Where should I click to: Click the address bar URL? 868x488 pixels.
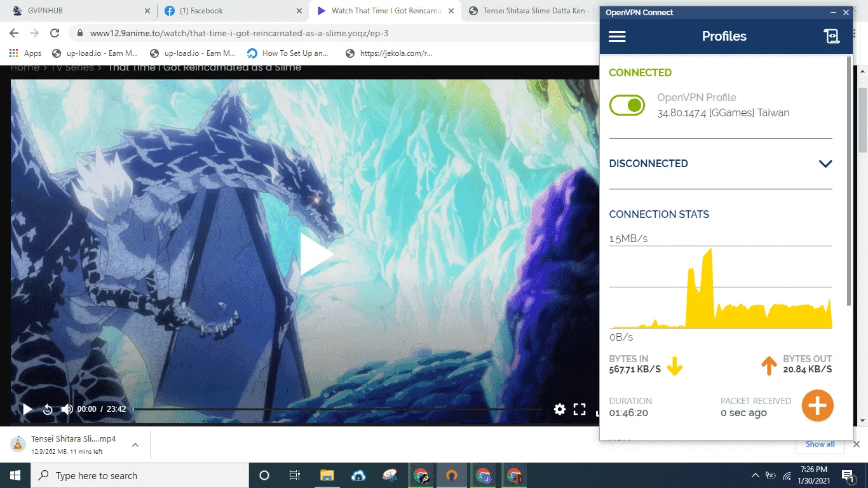click(239, 33)
